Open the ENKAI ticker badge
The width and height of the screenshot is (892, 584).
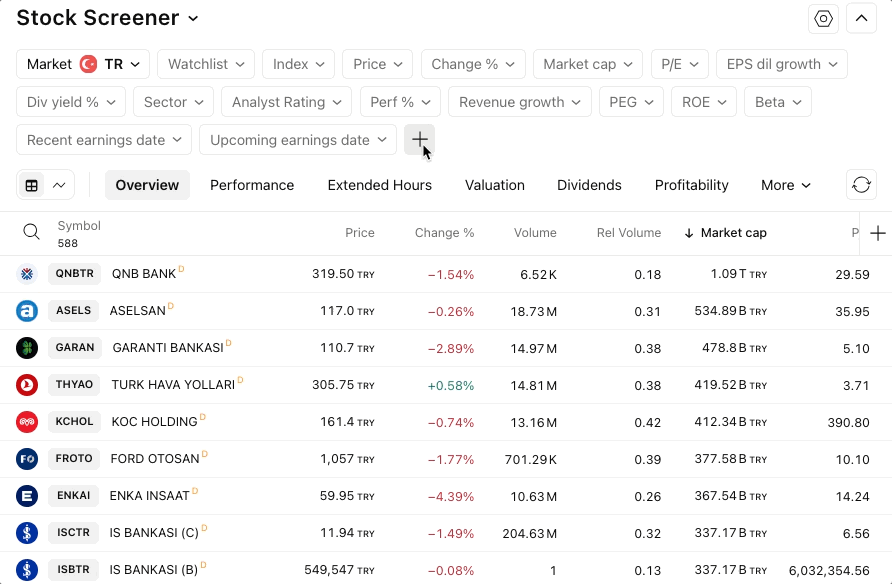click(73, 495)
